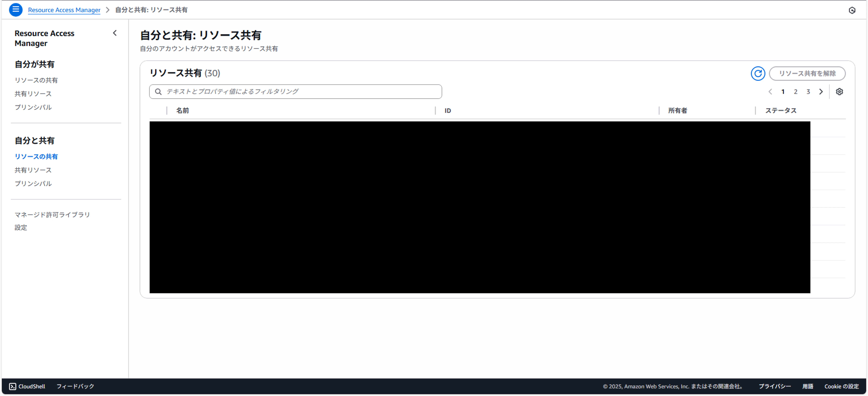This screenshot has width=868, height=396.
Task: Focus the テキストとプロパティ値 filter field
Action: (295, 92)
